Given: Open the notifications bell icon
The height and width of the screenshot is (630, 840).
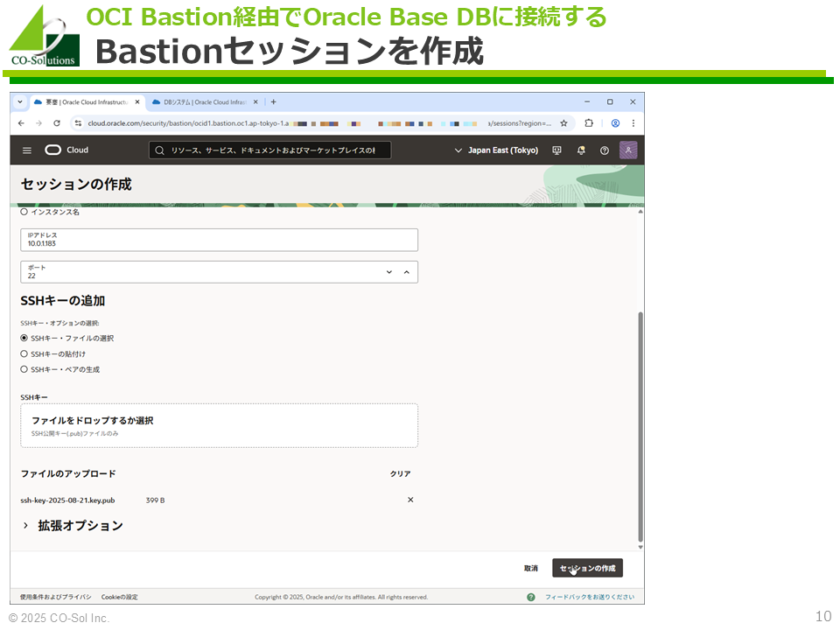Looking at the screenshot, I should pyautogui.click(x=581, y=150).
